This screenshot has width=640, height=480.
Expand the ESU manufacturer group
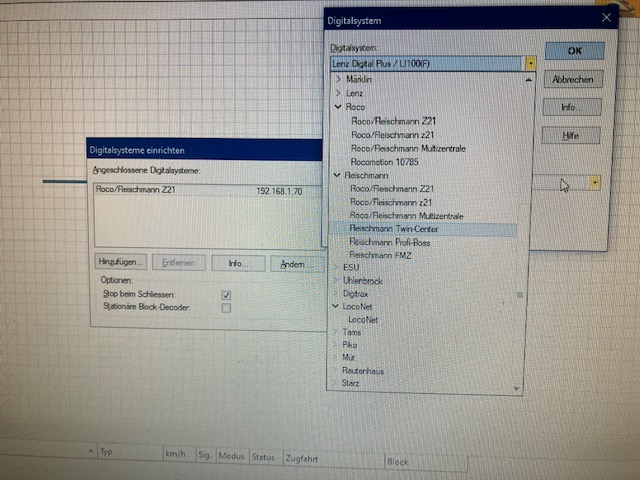(x=336, y=268)
